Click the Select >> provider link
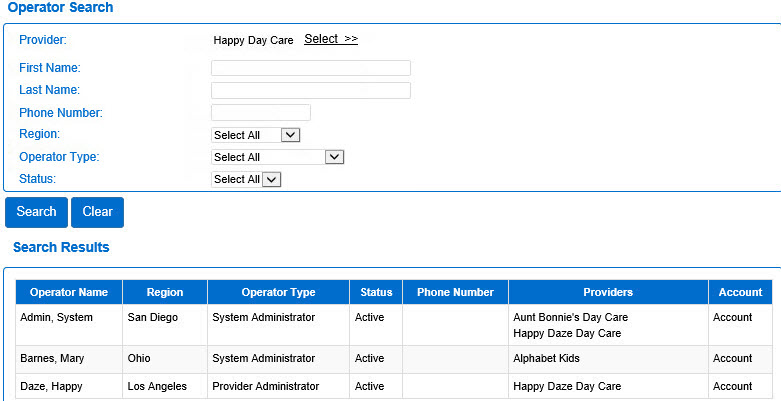Screen dimensions: 781x401 point(330,39)
